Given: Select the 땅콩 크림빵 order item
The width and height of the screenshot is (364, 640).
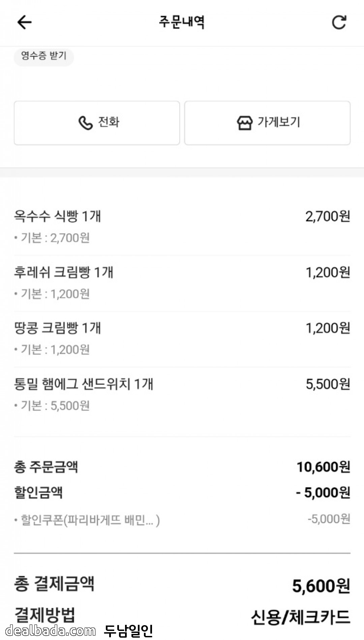Looking at the screenshot, I should click(58, 328).
